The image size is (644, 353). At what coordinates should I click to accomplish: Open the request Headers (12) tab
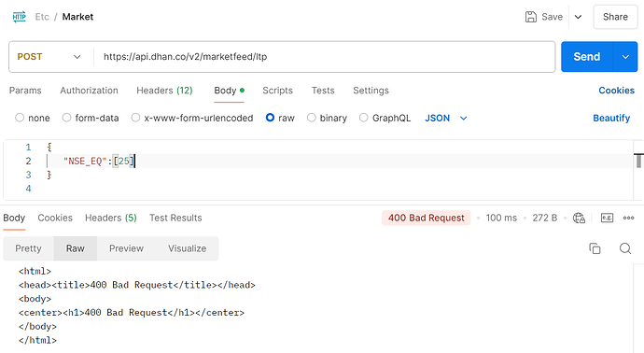point(164,91)
